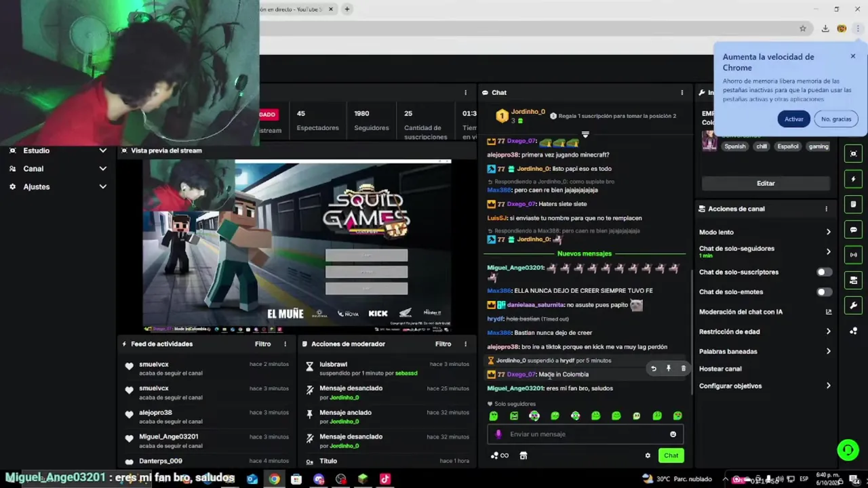Screen dimensions: 868x488
Task: Toggle broadcast signal icon in right rail
Action: [853, 255]
